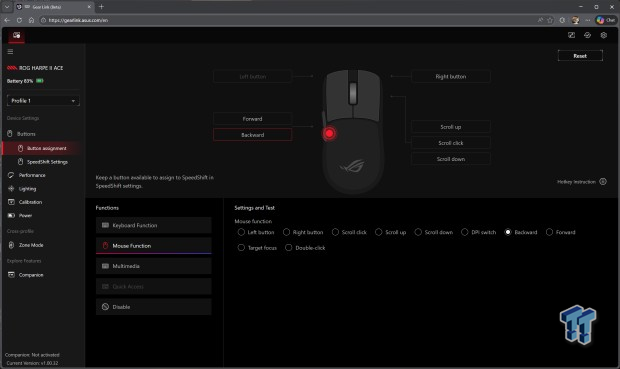Click the SpeedShift Settings mouse icon
Screen dimensions: 620x369
point(20,162)
